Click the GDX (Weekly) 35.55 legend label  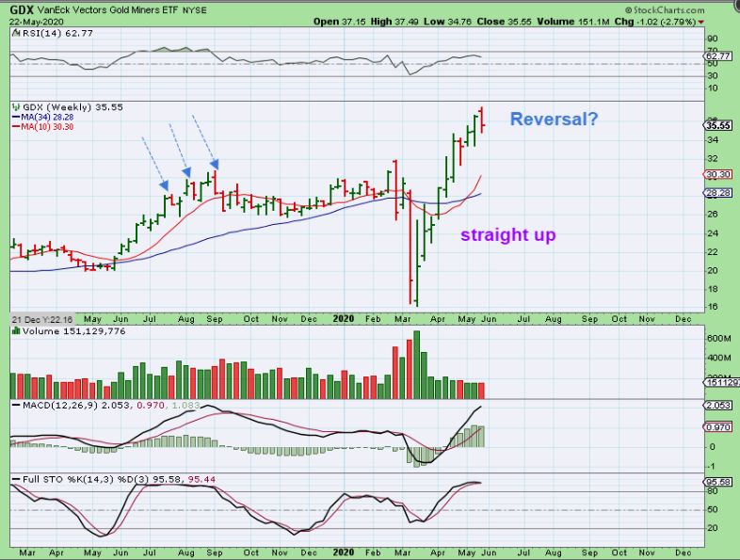(x=72, y=107)
